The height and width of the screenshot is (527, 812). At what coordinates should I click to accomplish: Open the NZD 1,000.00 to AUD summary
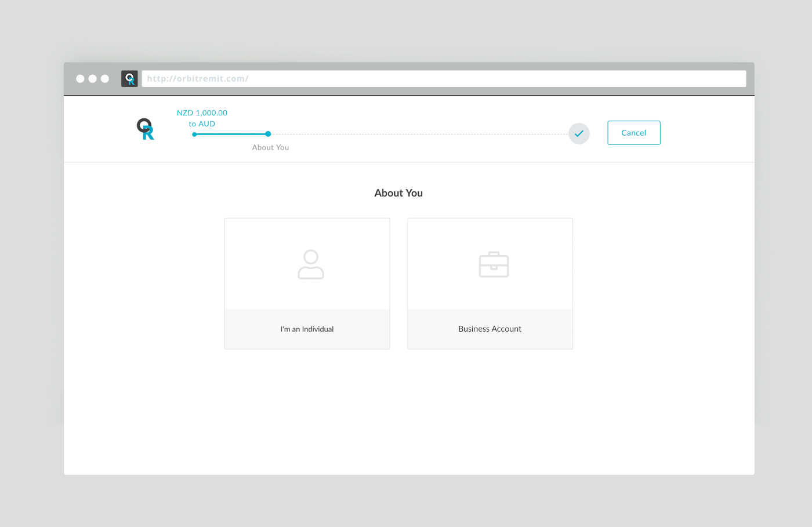click(202, 118)
